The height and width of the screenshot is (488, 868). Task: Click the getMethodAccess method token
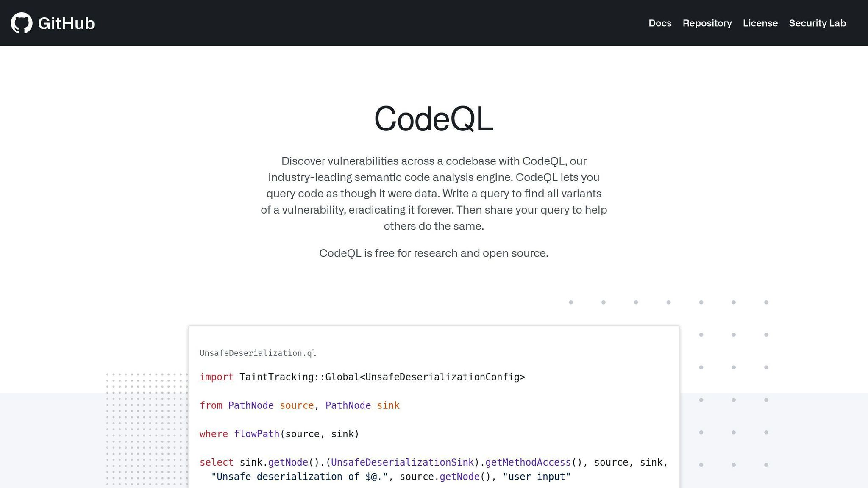click(528, 462)
